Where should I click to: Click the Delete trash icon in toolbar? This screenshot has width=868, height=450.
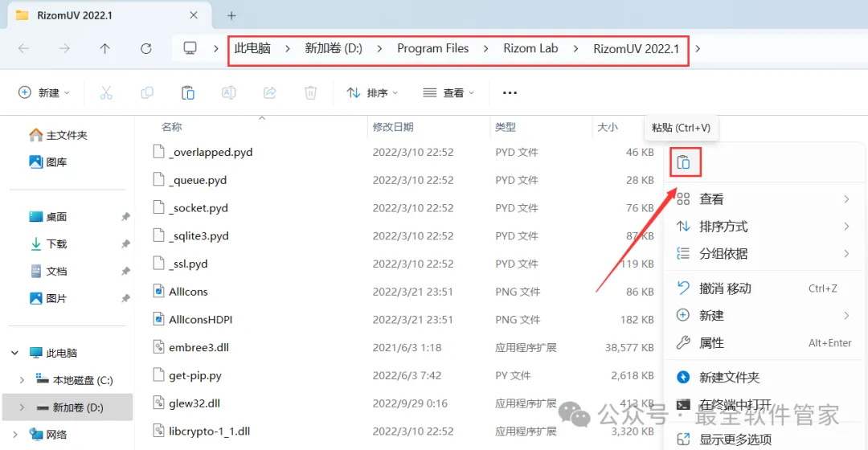tap(310, 93)
